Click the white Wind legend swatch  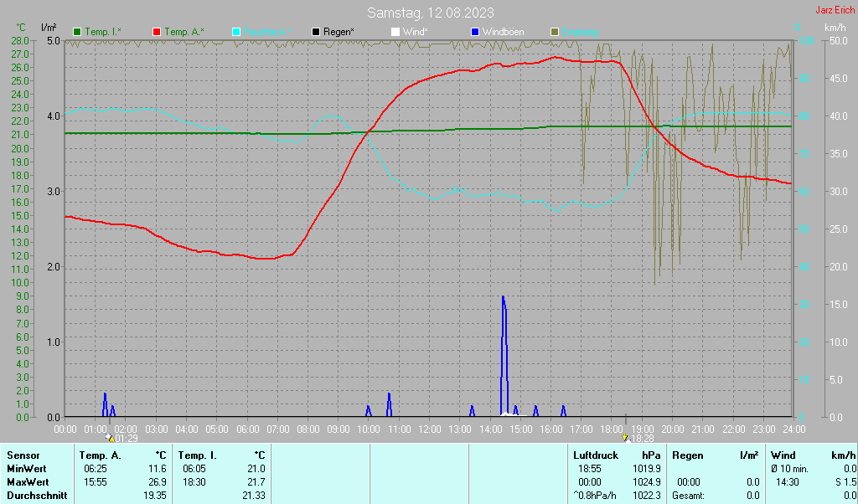click(x=395, y=33)
